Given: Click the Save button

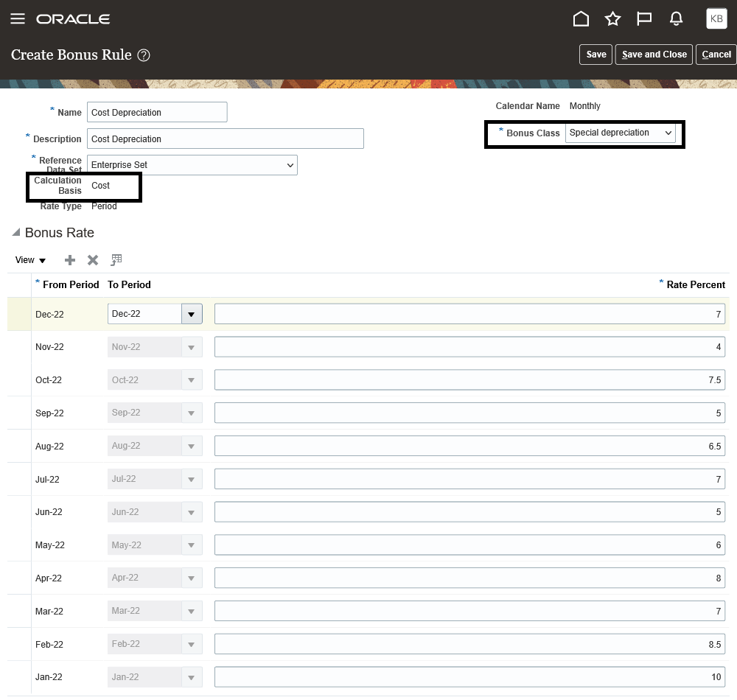Looking at the screenshot, I should pos(595,55).
